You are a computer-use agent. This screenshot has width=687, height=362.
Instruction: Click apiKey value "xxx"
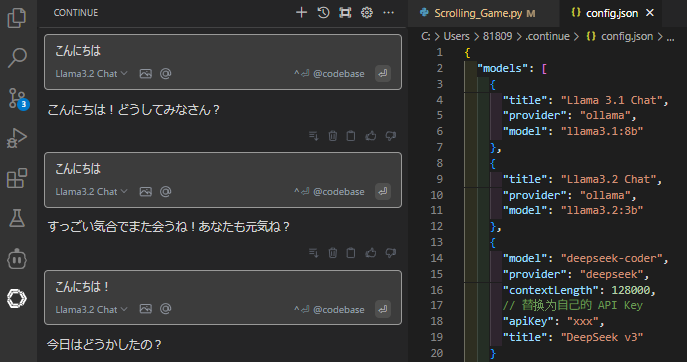point(583,321)
